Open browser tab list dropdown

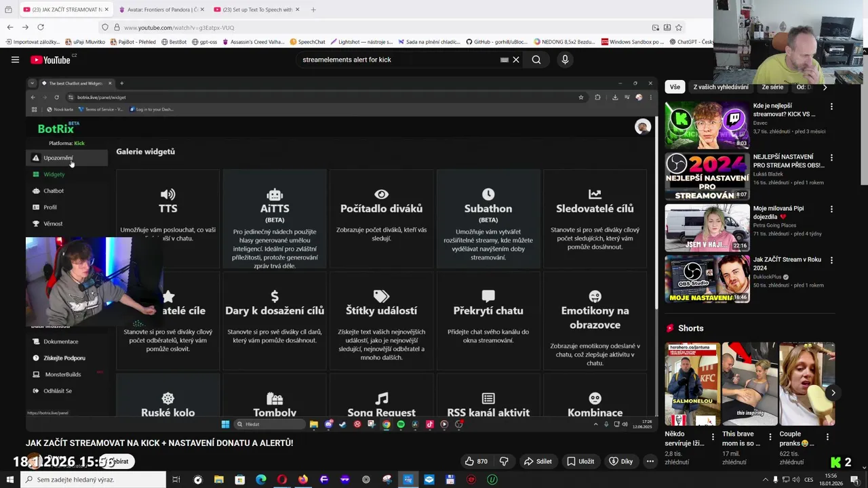click(8, 9)
